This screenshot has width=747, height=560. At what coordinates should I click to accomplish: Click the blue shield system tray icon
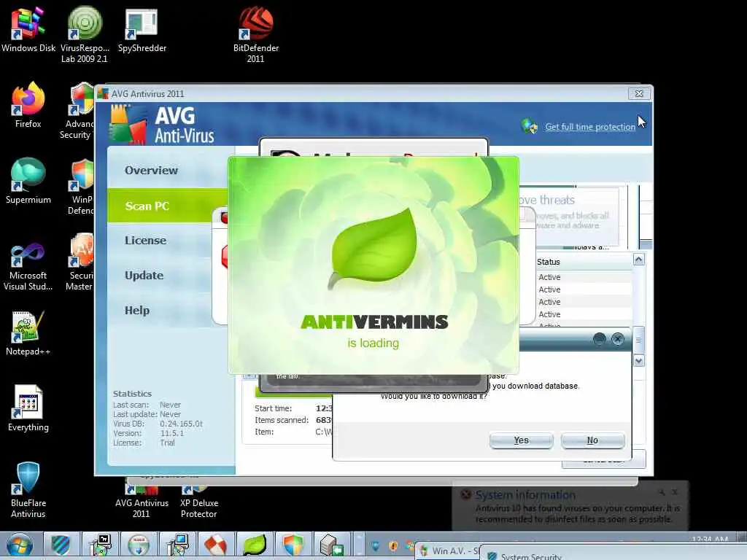click(x=375, y=546)
